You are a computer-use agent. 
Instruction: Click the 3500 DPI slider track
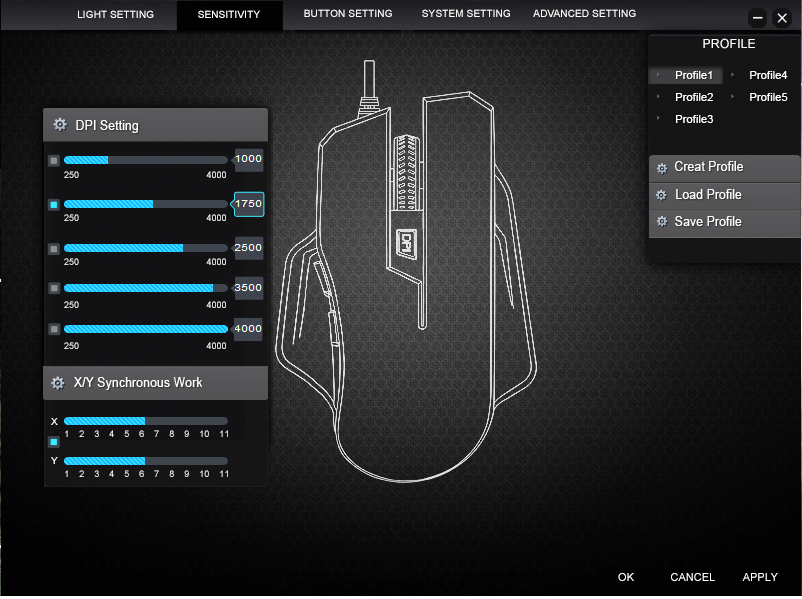145,288
